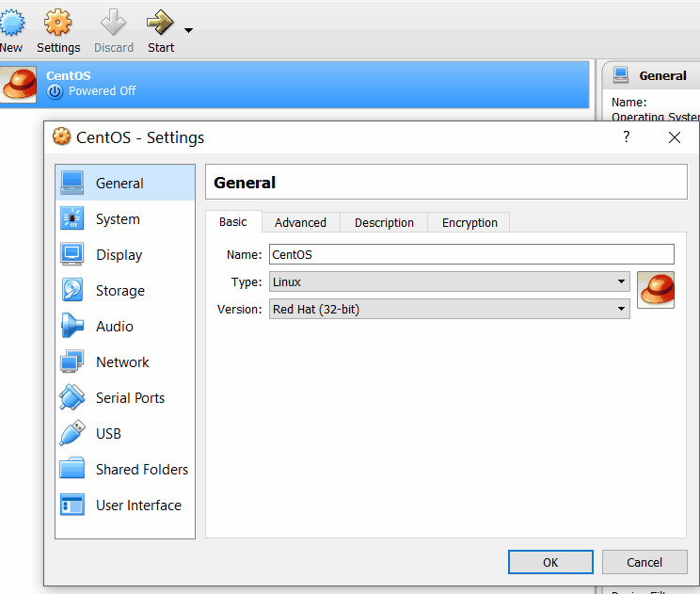Switch to the Advanced tab

click(x=300, y=222)
